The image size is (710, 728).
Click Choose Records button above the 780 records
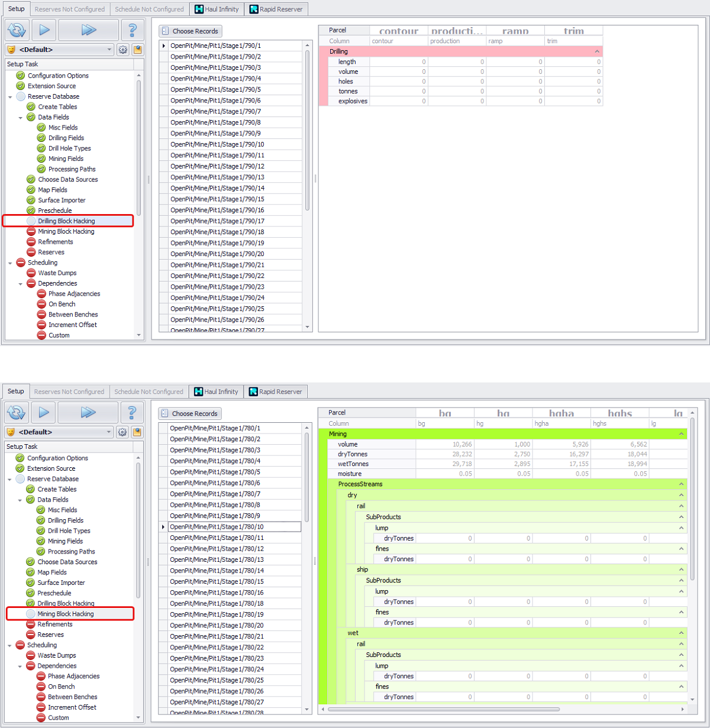[190, 414]
